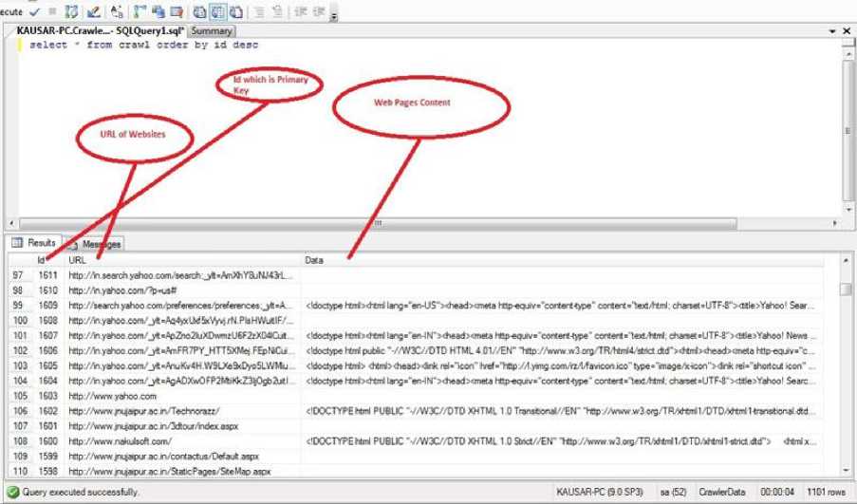The width and height of the screenshot is (857, 504).
Task: Click the green query success status icon
Action: pos(13,492)
